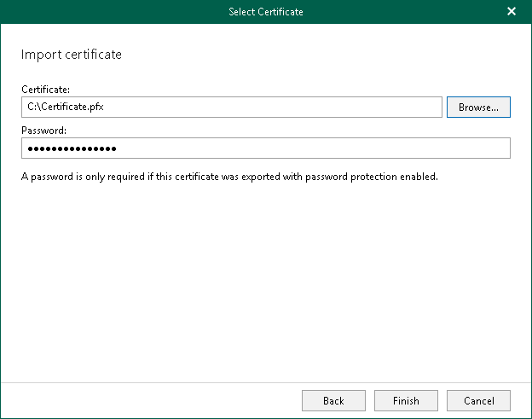This screenshot has width=532, height=419.
Task: Click the password protection note text
Action: click(229, 177)
